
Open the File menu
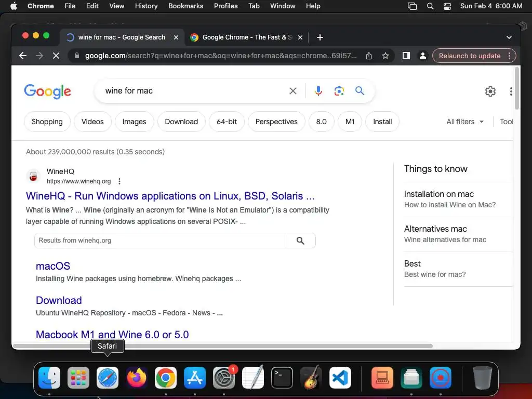(70, 6)
